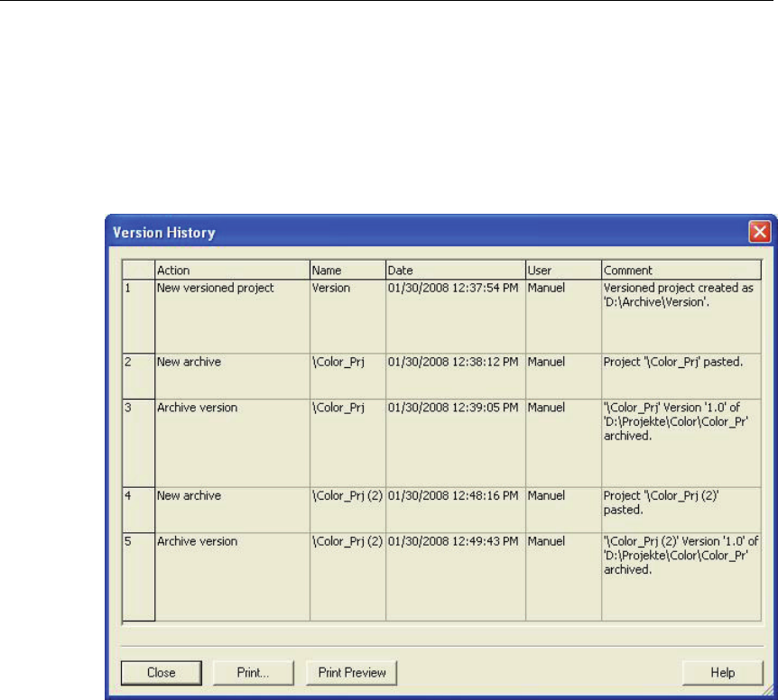Click 'New archive' action in row 4
This screenshot has width=778, height=700.
point(232,511)
